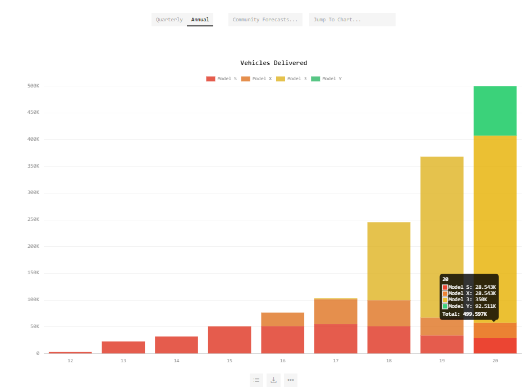Click the orange Model X segment for 18

[x=389, y=313]
